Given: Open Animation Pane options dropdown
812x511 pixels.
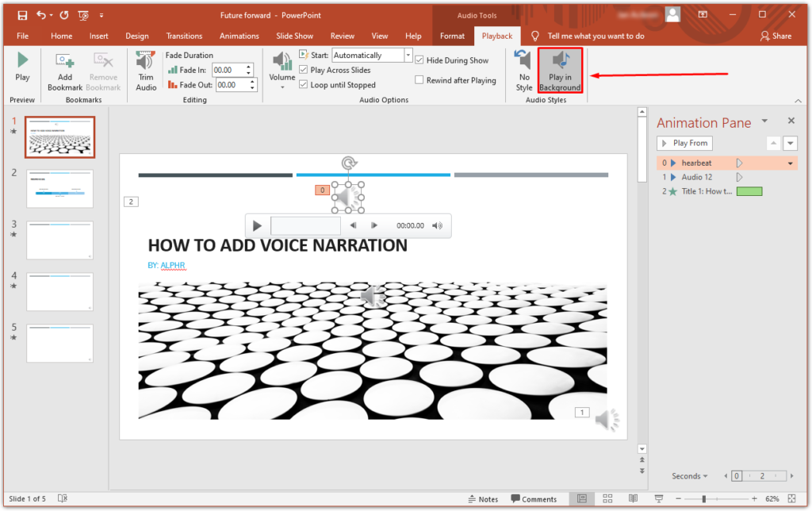Looking at the screenshot, I should [764, 121].
